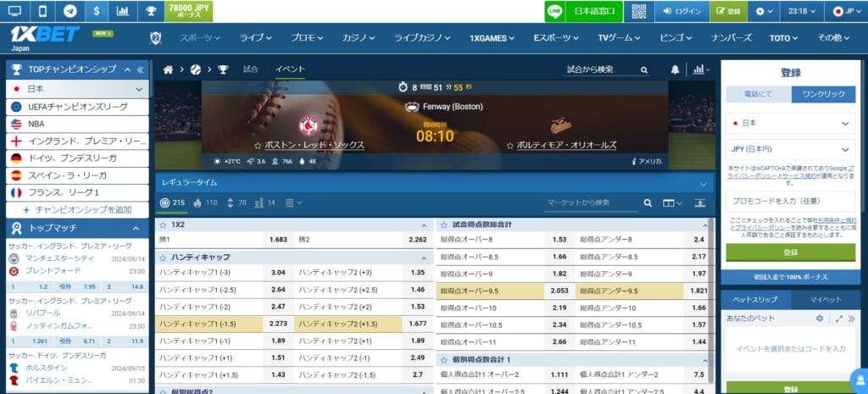Open the JP language dropdown
Image resolution: width=868 pixels, height=394 pixels.
pyautogui.click(x=847, y=11)
